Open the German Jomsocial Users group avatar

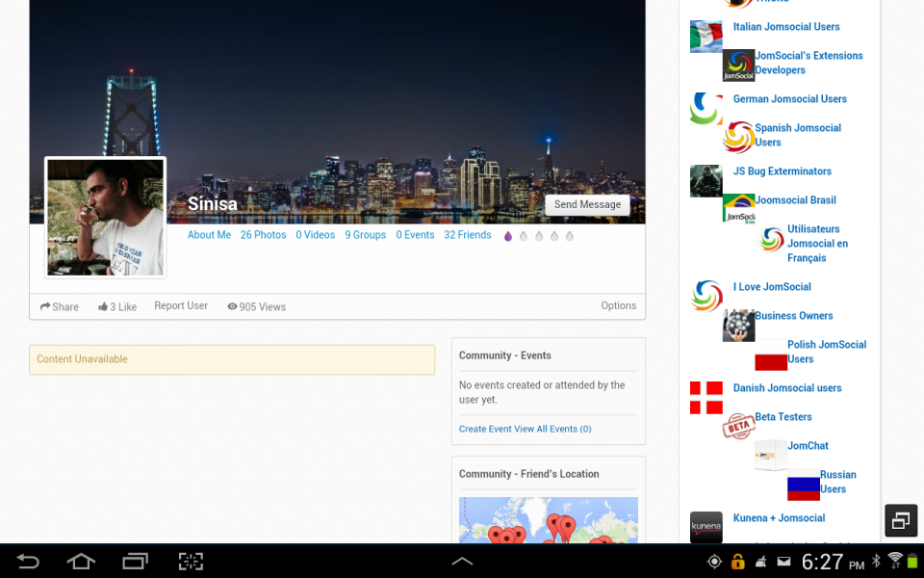click(x=706, y=109)
